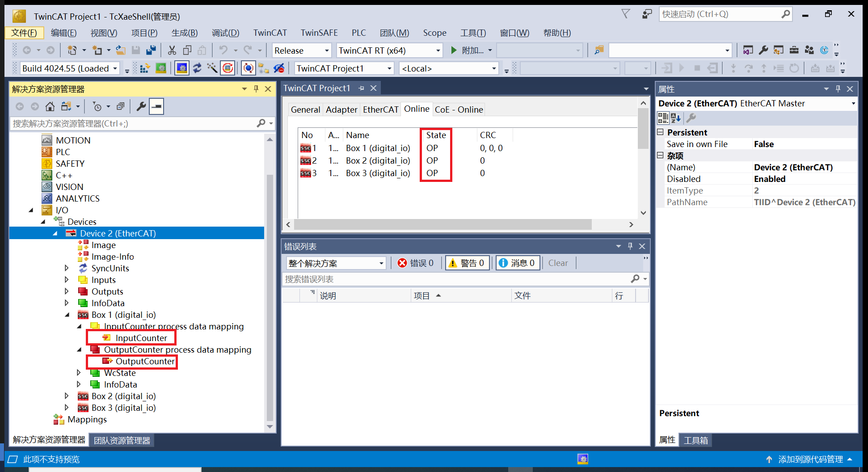Collapse the Persistent property category

pyautogui.click(x=660, y=132)
